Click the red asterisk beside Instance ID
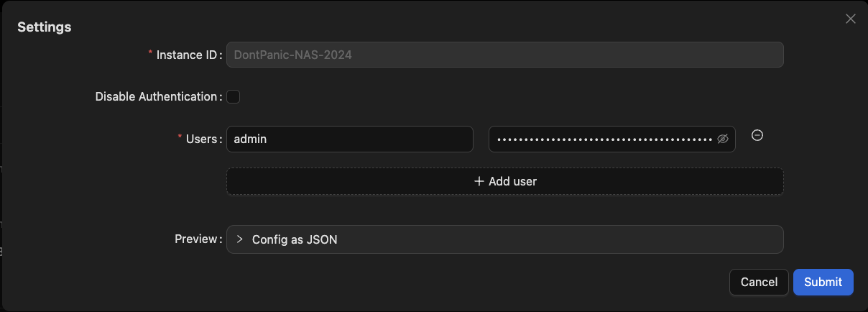868x312 pixels. [151, 54]
